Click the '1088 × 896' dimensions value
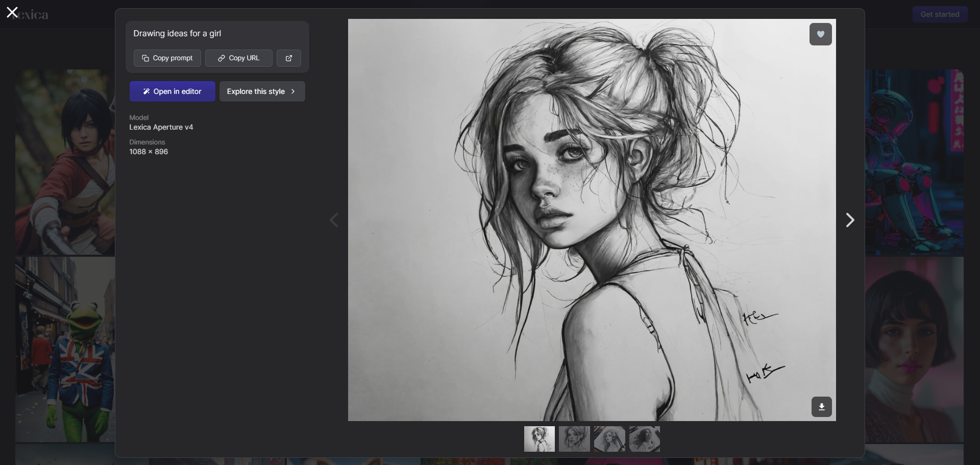Viewport: 980px width, 465px height. [x=149, y=152]
